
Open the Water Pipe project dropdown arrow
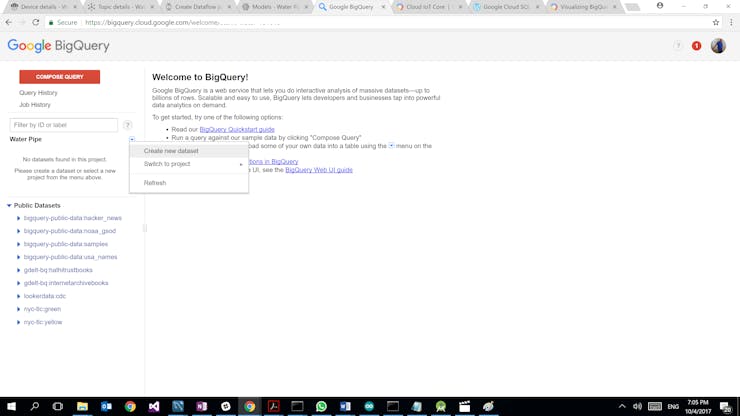[132, 139]
